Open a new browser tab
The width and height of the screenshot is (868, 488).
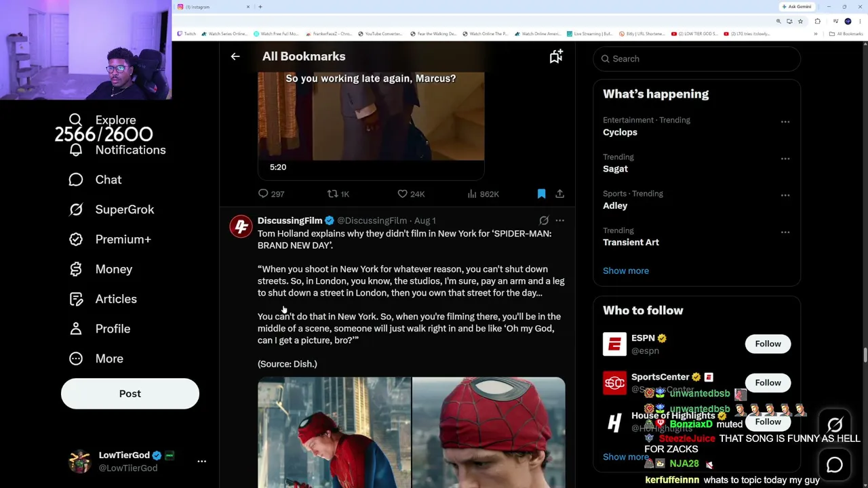(x=260, y=7)
